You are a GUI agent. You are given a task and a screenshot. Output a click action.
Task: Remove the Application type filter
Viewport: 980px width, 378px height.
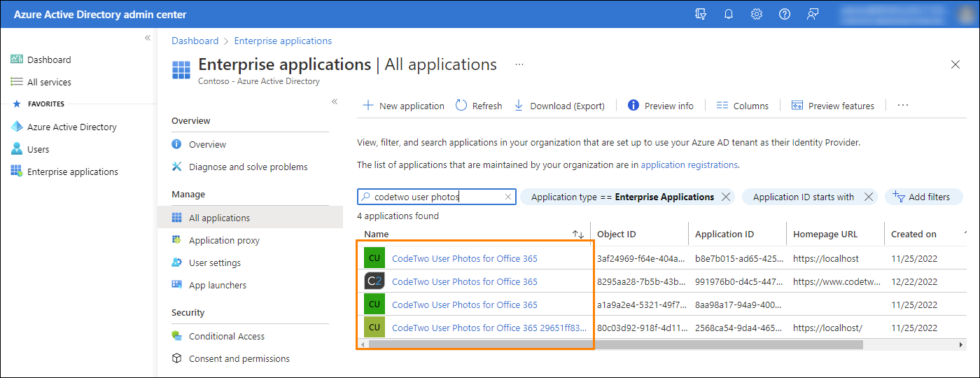point(726,197)
